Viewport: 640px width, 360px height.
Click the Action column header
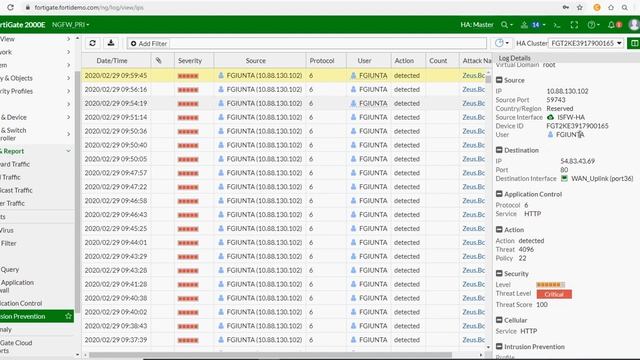[x=404, y=60]
